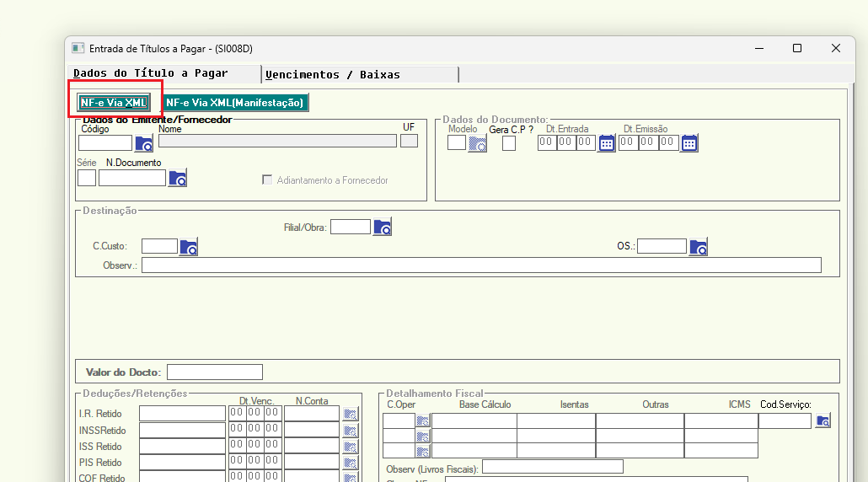Click the UF field
Image resolution: width=868 pixels, height=482 pixels.
point(409,141)
